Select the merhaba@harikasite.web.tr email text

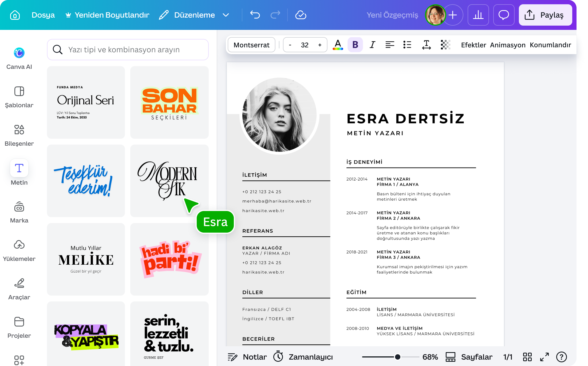tap(277, 201)
